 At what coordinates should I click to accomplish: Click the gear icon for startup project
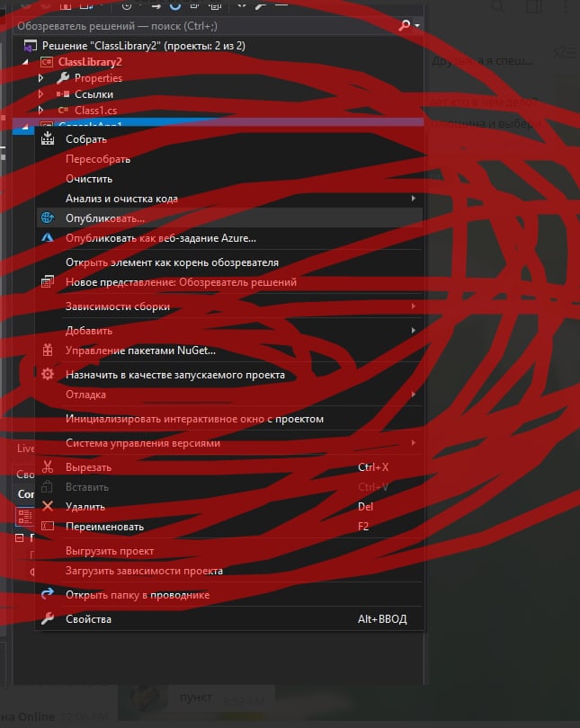coord(48,374)
